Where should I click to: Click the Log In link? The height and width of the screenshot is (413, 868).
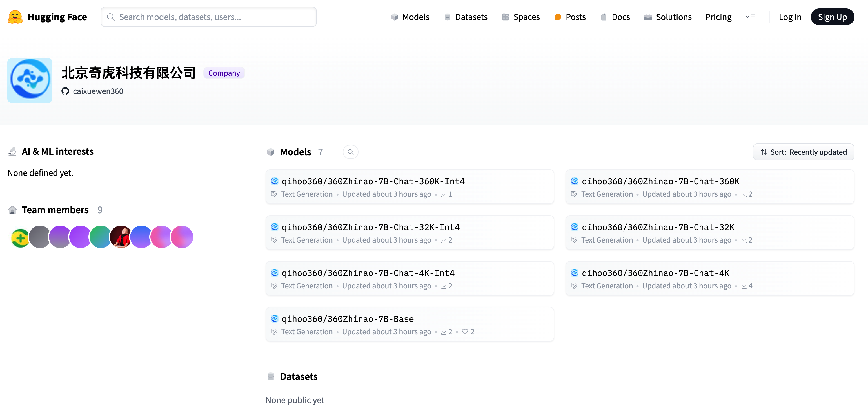coord(790,17)
